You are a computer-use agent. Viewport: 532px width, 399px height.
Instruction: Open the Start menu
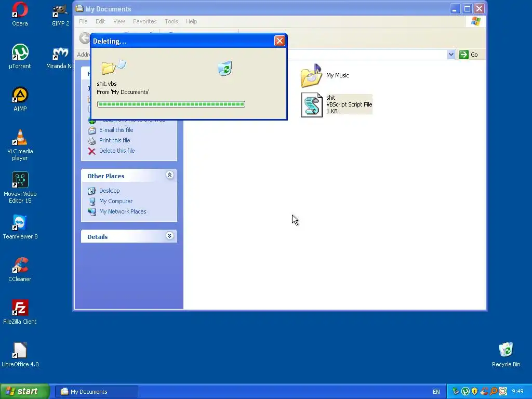[x=25, y=392]
